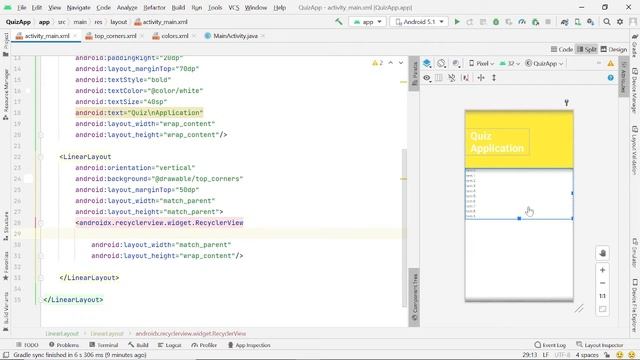The height and width of the screenshot is (360, 640).
Task: Open the Profile app gauge icon
Action: coord(522,22)
